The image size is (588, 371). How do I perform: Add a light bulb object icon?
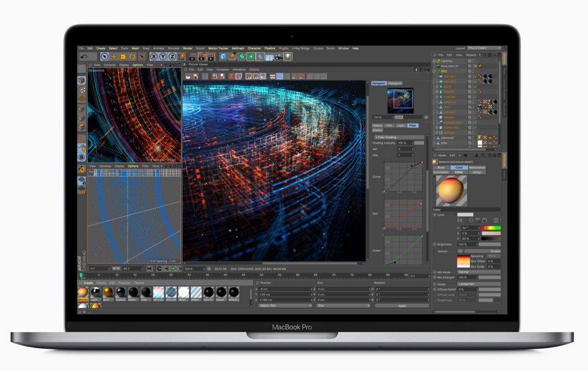point(288,56)
